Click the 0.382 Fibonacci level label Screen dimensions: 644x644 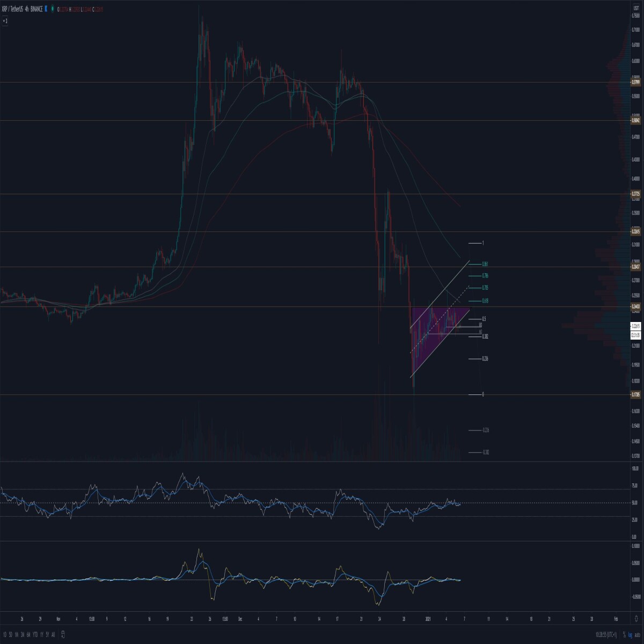click(x=485, y=336)
